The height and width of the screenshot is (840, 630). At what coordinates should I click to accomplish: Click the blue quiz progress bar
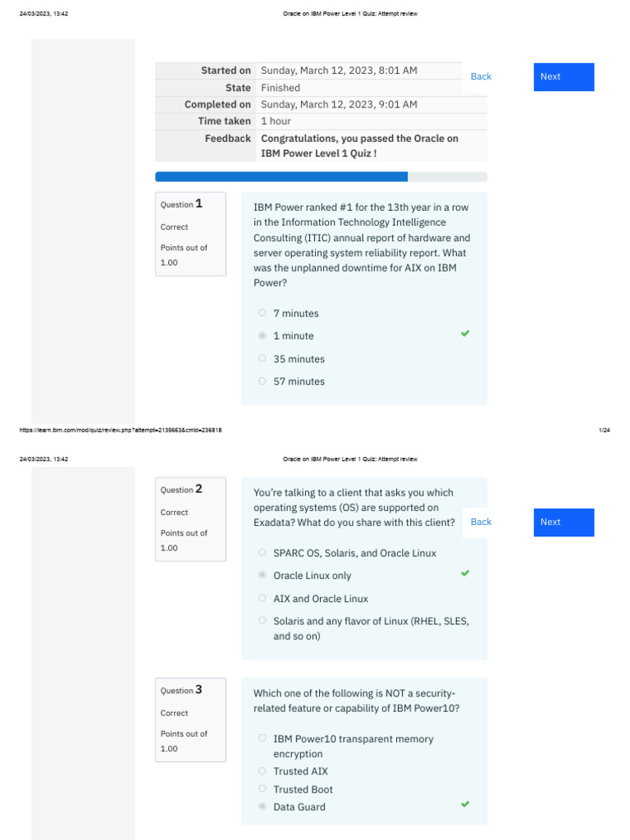[281, 176]
